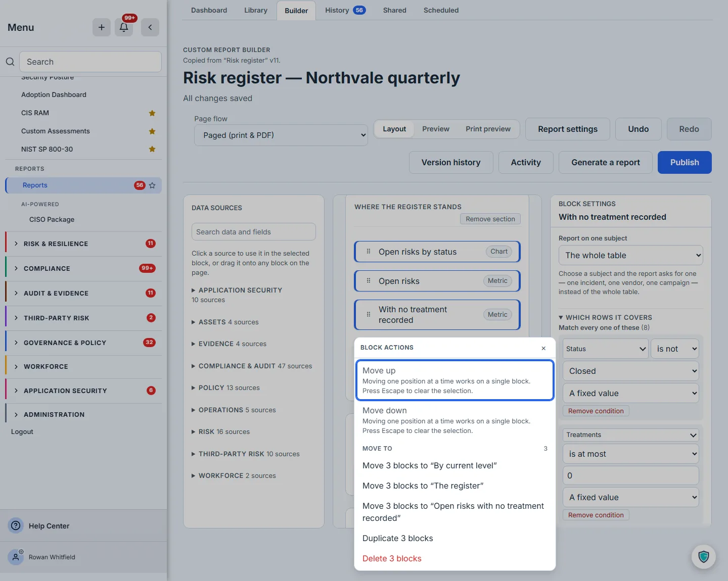Open the CISO Package item
Viewport: 728px width, 581px height.
coord(52,219)
